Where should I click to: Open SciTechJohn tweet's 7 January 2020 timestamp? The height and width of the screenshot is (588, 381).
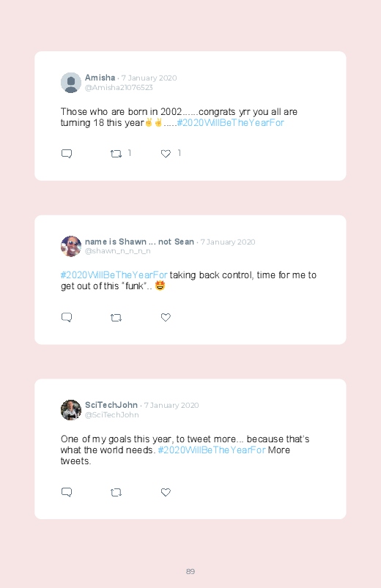(171, 406)
